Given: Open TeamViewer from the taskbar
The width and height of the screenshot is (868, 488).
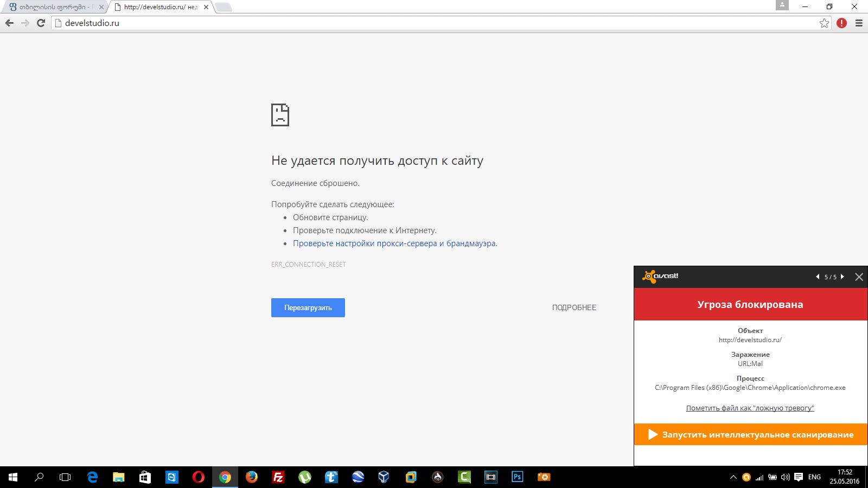Looking at the screenshot, I should coord(172,477).
